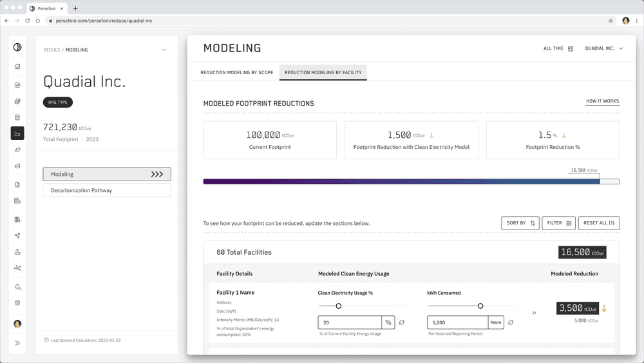
Task: Click the kWh Consumed hours input field
Action: coord(457,322)
